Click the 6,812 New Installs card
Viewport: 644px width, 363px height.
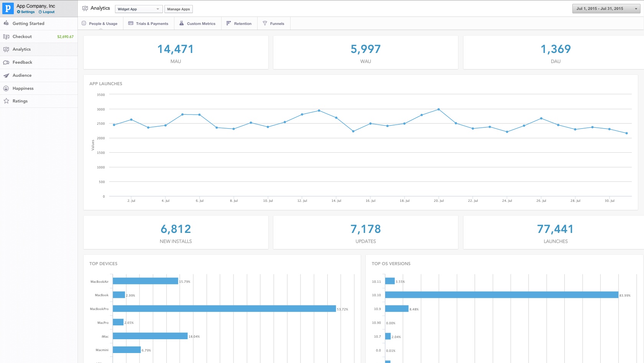click(176, 233)
